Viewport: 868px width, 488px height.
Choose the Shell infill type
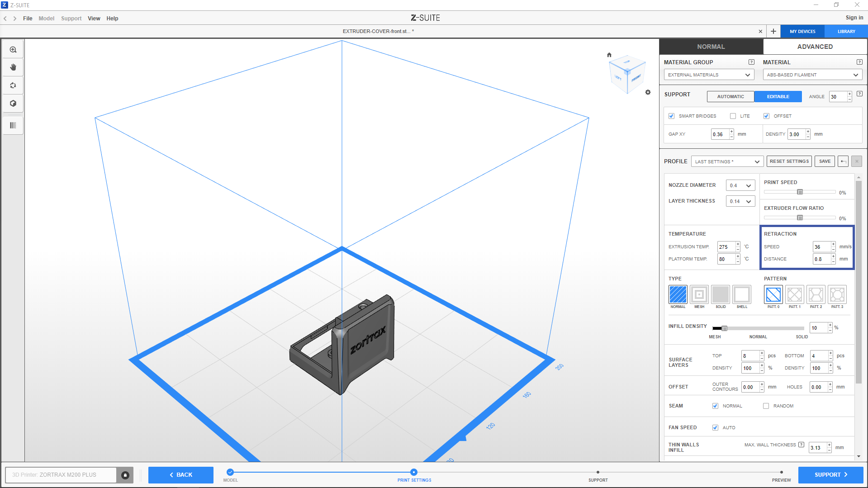741,295
